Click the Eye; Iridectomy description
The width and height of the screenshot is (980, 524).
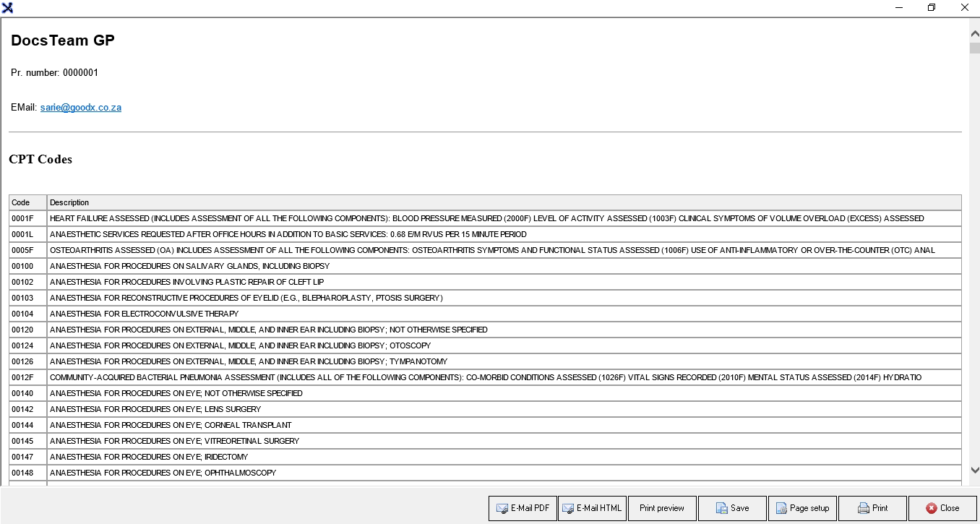point(504,457)
